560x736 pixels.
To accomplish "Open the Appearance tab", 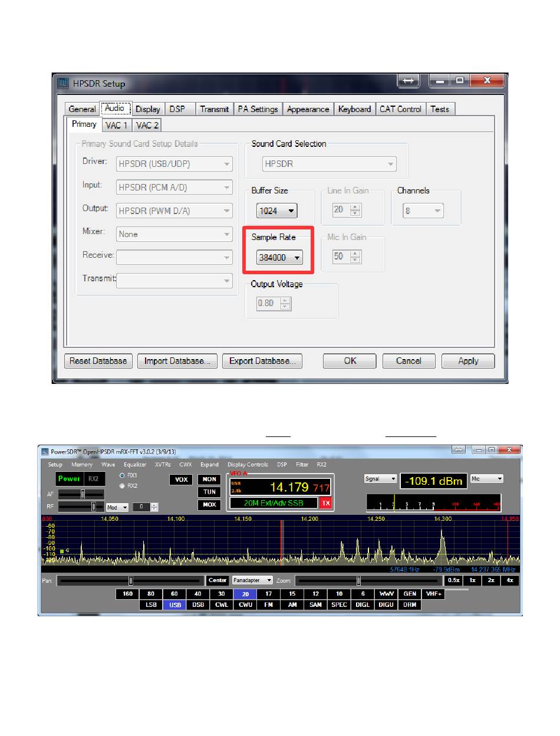I will [x=308, y=109].
